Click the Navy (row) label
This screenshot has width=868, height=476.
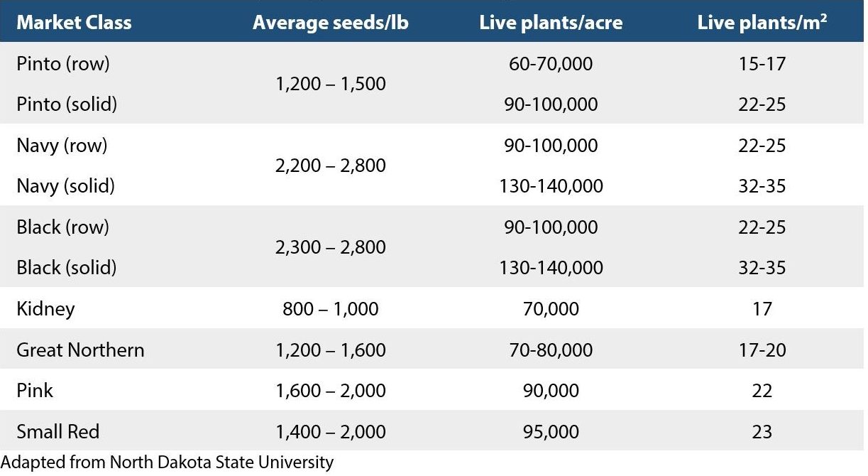tap(62, 146)
